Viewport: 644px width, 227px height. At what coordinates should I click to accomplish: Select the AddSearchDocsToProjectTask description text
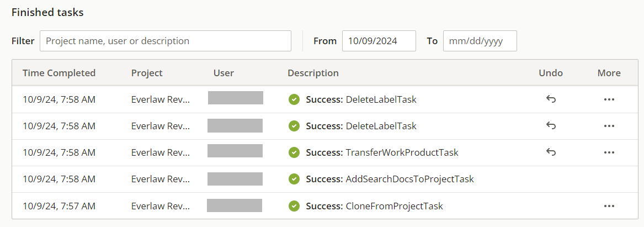(x=410, y=180)
